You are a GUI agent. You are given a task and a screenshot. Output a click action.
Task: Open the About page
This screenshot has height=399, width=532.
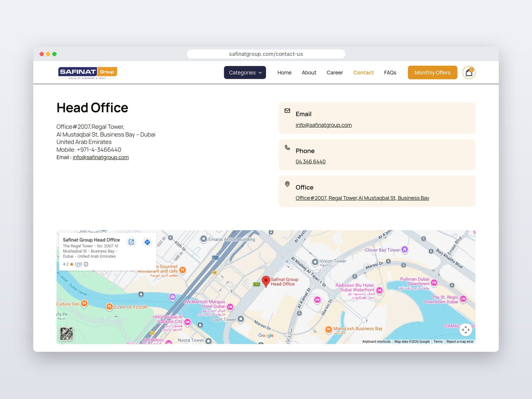pos(309,72)
